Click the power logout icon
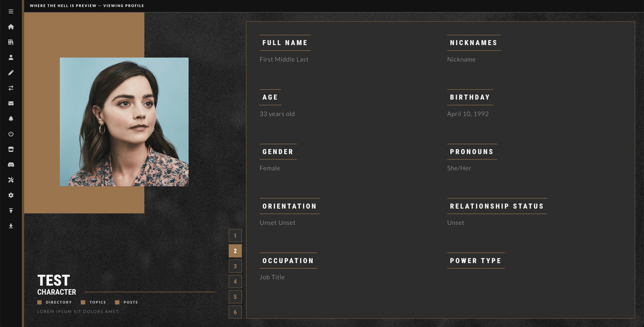 [x=11, y=134]
